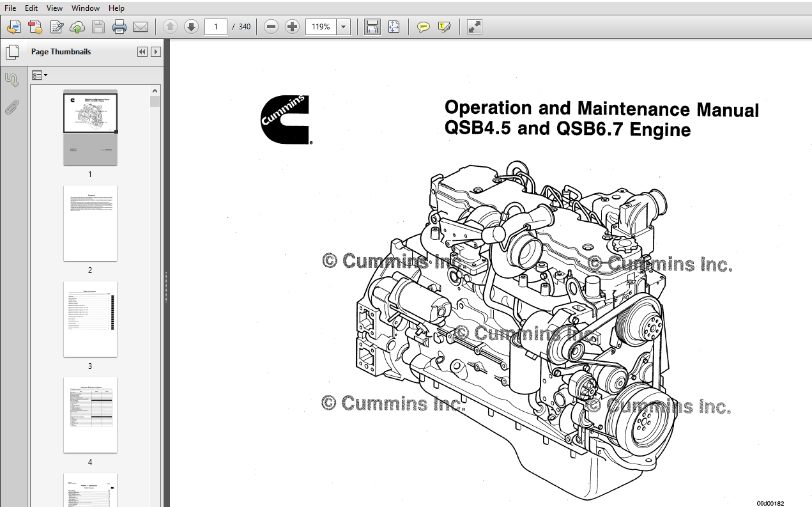Zoom out with the minus button
The height and width of the screenshot is (507, 812).
pyautogui.click(x=272, y=27)
